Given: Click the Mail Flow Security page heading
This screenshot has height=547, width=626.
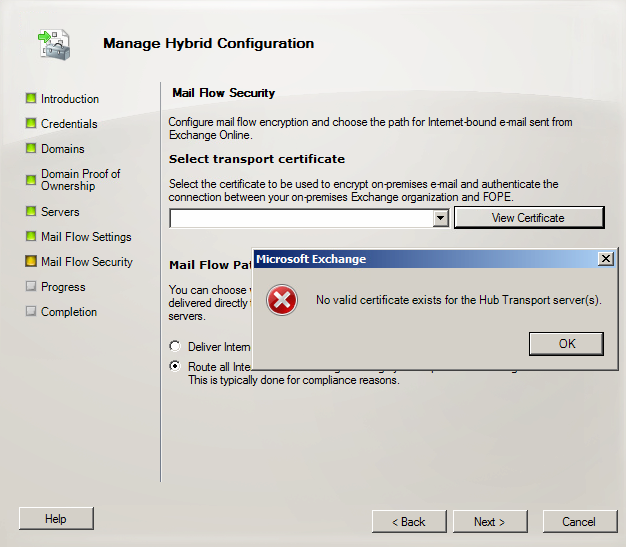Looking at the screenshot, I should coord(224,93).
